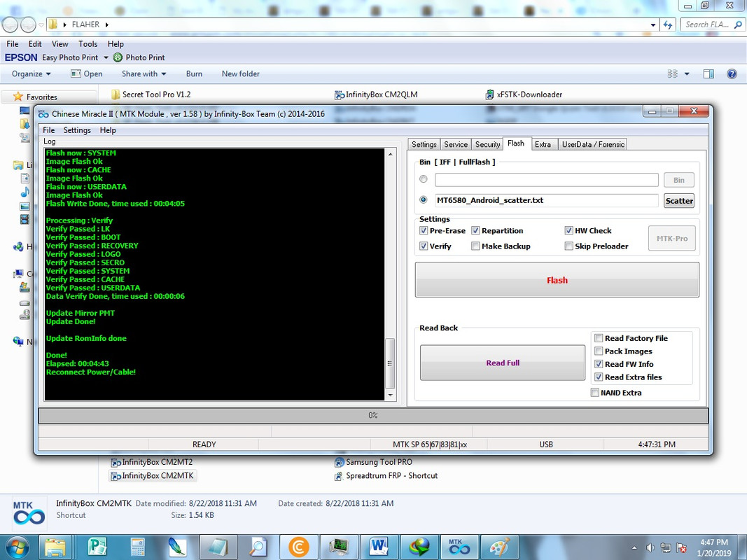The image size is (747, 560).
Task: Click the Read Full button
Action: (503, 363)
